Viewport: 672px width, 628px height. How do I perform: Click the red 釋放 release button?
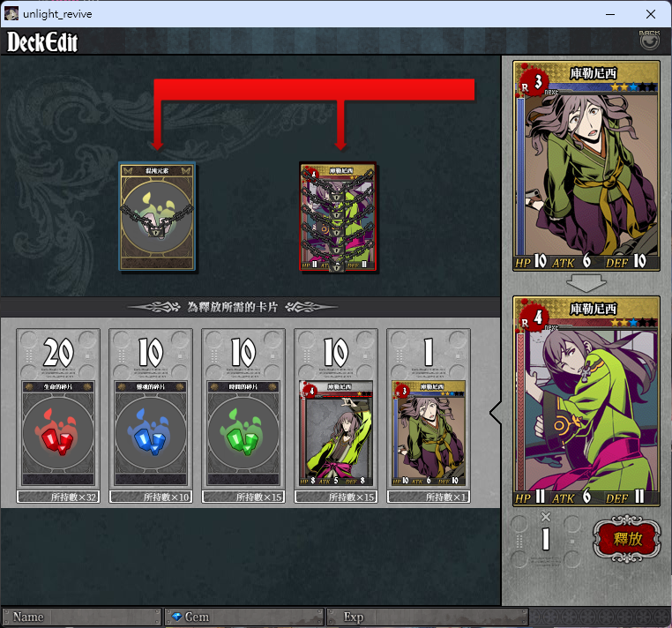pyautogui.click(x=626, y=539)
